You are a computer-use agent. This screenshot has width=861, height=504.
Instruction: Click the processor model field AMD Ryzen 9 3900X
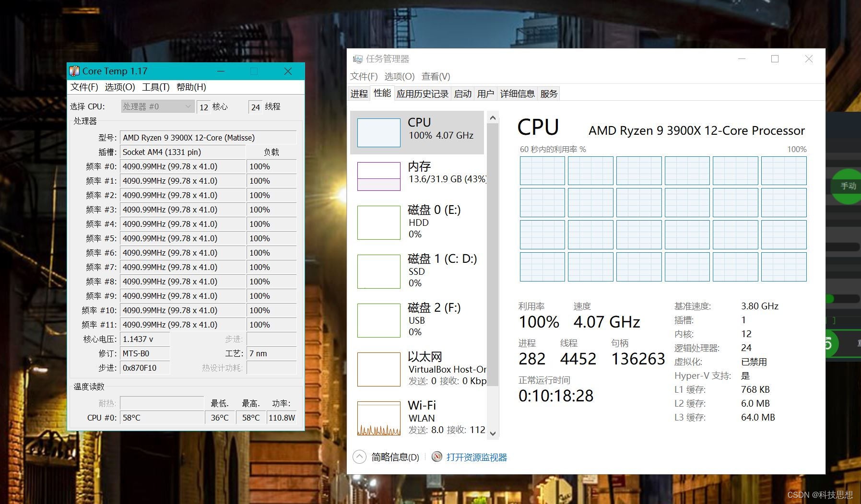click(x=208, y=138)
